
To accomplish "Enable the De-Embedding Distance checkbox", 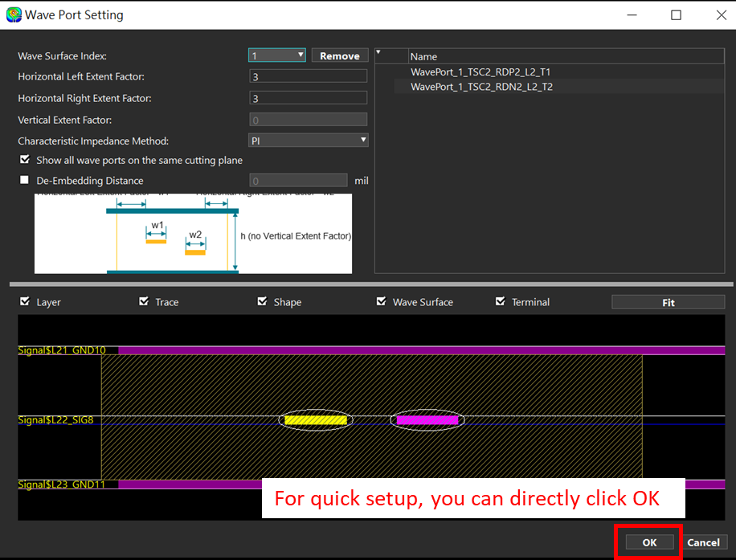I will [24, 180].
